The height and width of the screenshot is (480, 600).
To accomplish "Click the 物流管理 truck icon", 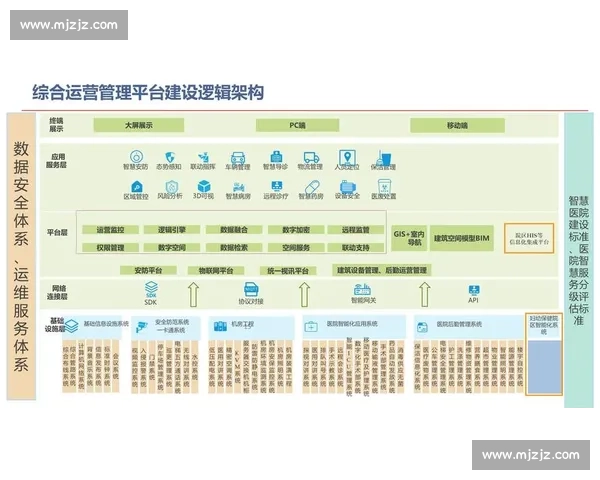I will pyautogui.click(x=311, y=157).
